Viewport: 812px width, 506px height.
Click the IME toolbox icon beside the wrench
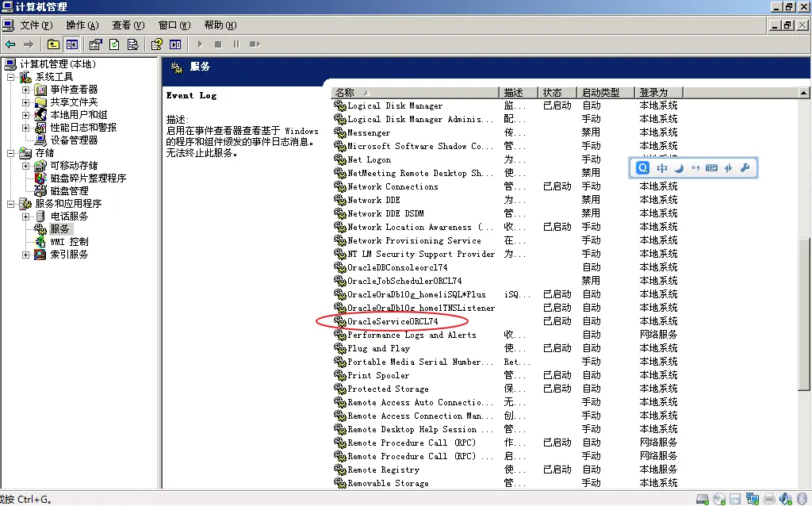coord(729,168)
